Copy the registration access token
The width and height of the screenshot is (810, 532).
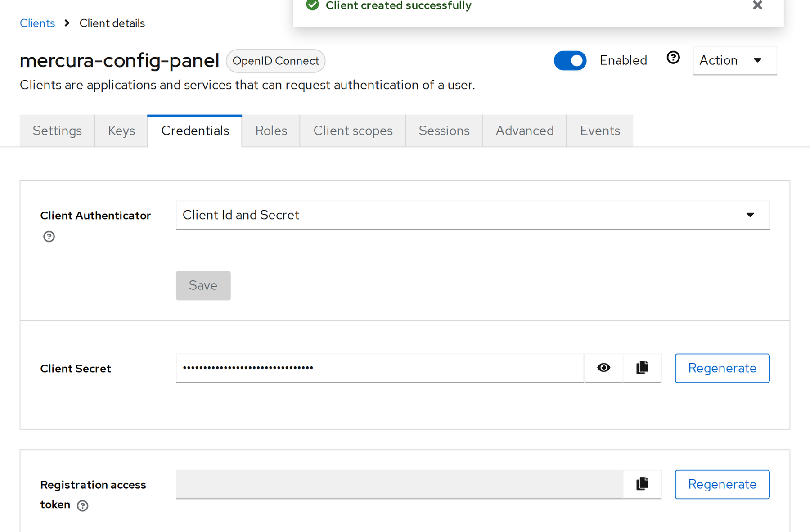[642, 484]
